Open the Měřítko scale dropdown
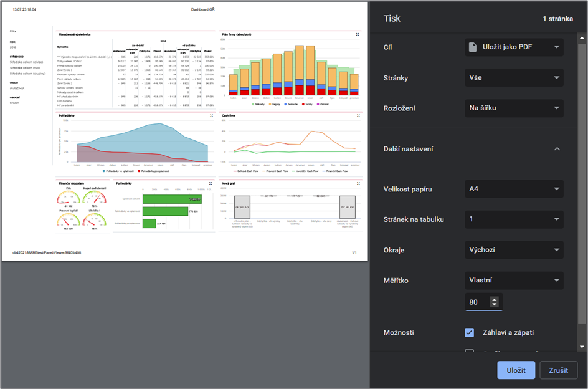The height and width of the screenshot is (389, 588). tap(514, 280)
